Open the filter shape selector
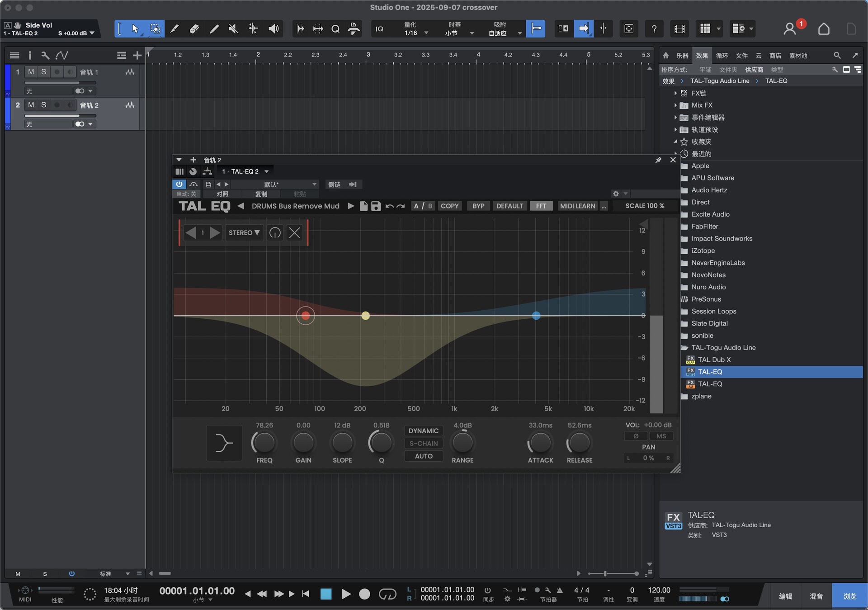Viewport: 868px width, 610px height. (224, 443)
